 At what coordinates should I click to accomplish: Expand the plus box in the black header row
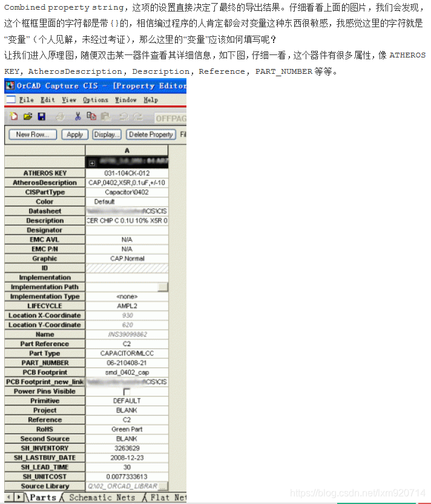[92, 163]
